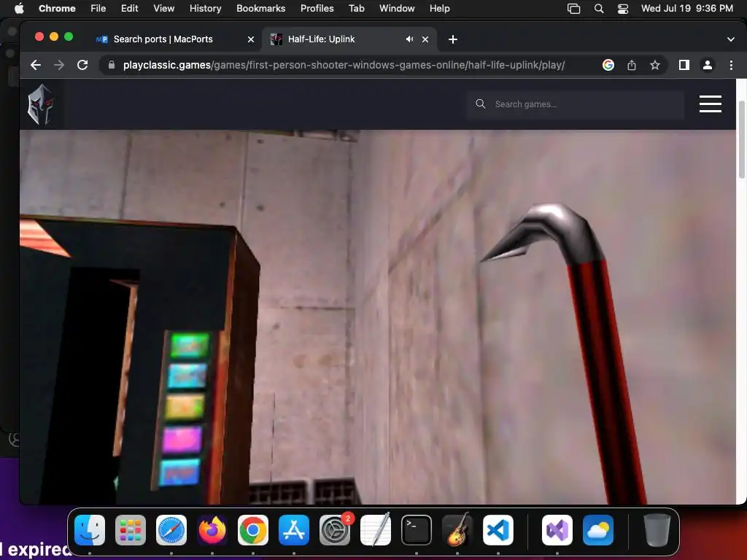Open the Chrome profile button
This screenshot has width=747, height=560.
click(x=708, y=65)
